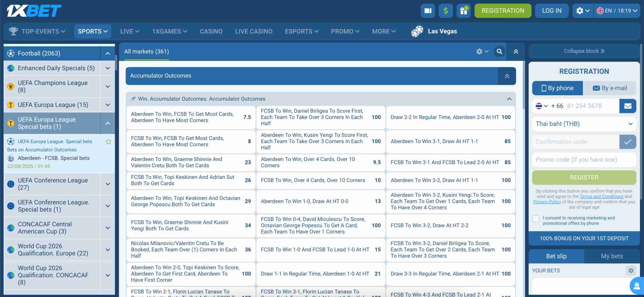Open the LIVE menu

click(x=130, y=31)
